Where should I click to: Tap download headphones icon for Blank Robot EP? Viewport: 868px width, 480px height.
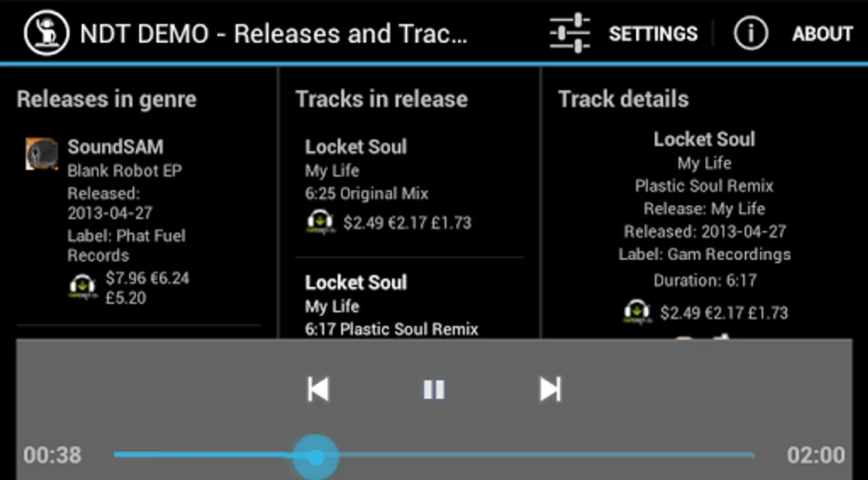(x=83, y=287)
